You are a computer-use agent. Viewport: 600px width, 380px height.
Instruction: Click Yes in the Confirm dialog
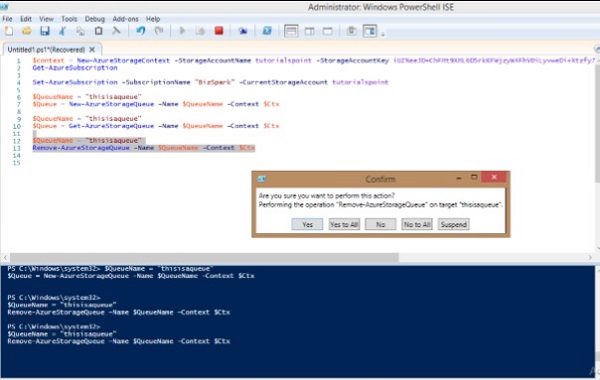pyautogui.click(x=307, y=224)
